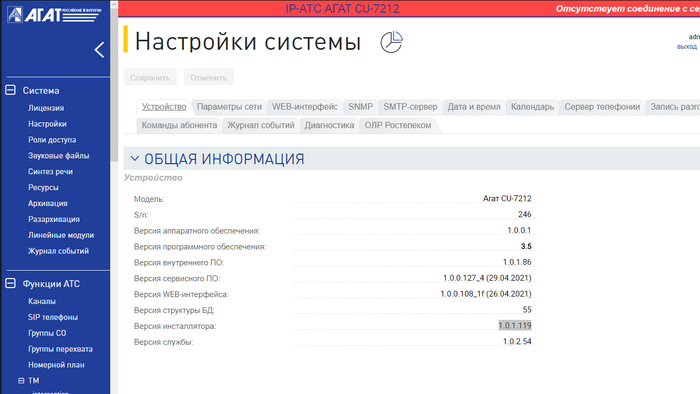700x394 pixels.
Task: Click the serial number value 246
Action: click(x=525, y=215)
